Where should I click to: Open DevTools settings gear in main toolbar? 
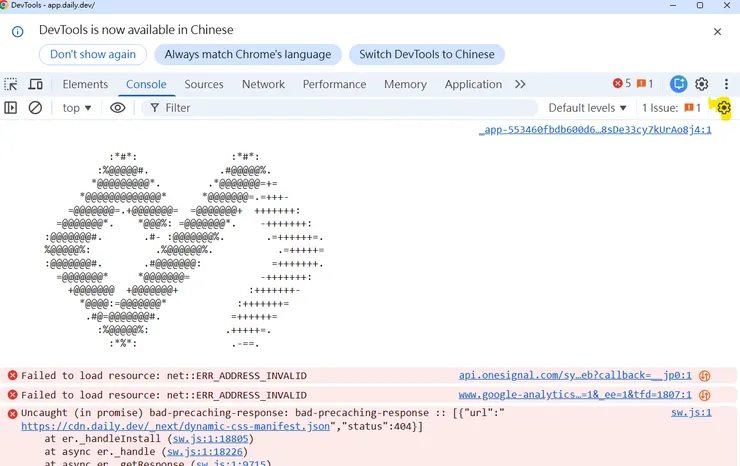(702, 84)
